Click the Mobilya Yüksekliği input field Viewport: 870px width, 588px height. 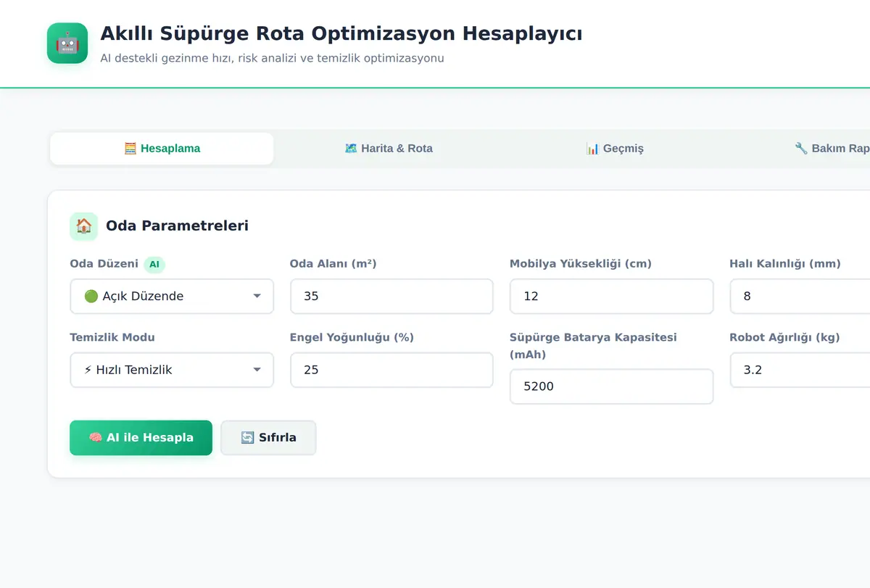tap(611, 297)
